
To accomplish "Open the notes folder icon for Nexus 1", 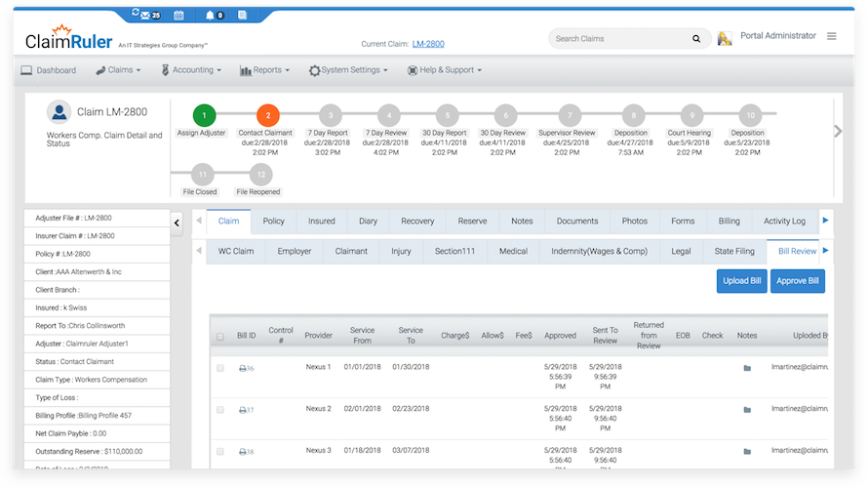I will click(x=747, y=368).
